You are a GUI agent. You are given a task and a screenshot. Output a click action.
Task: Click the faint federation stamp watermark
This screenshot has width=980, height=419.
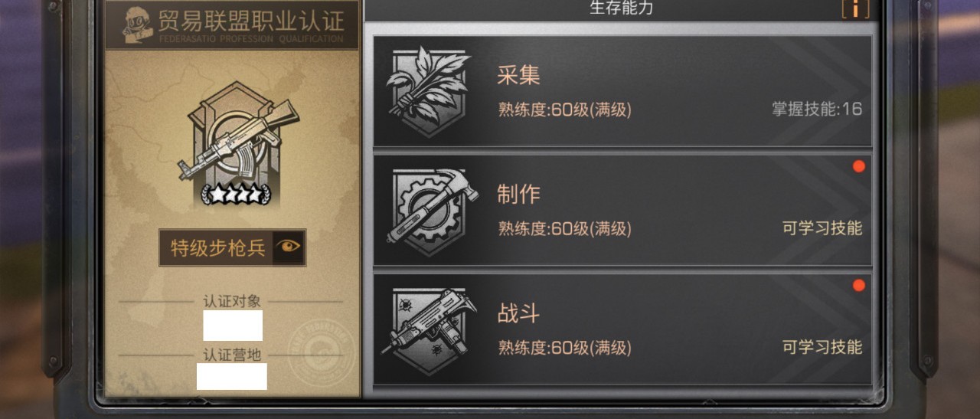coord(322,351)
